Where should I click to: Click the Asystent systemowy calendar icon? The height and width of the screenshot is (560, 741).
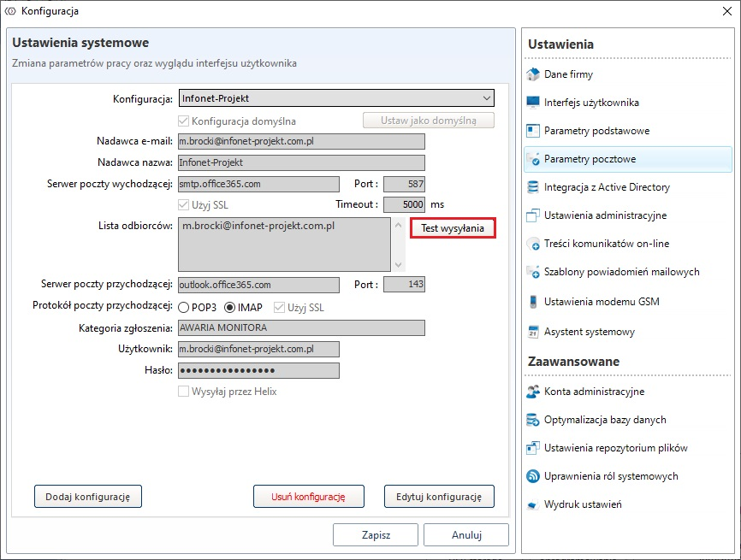(x=533, y=331)
